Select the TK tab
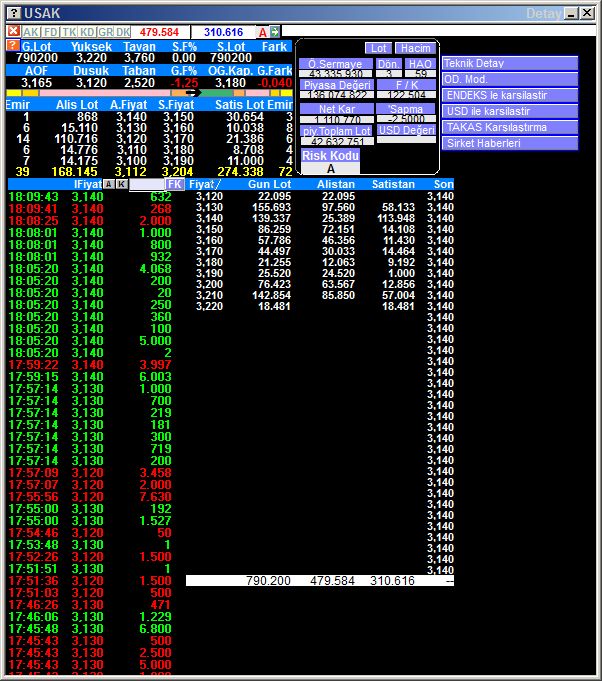The image size is (602, 681). click(x=69, y=32)
